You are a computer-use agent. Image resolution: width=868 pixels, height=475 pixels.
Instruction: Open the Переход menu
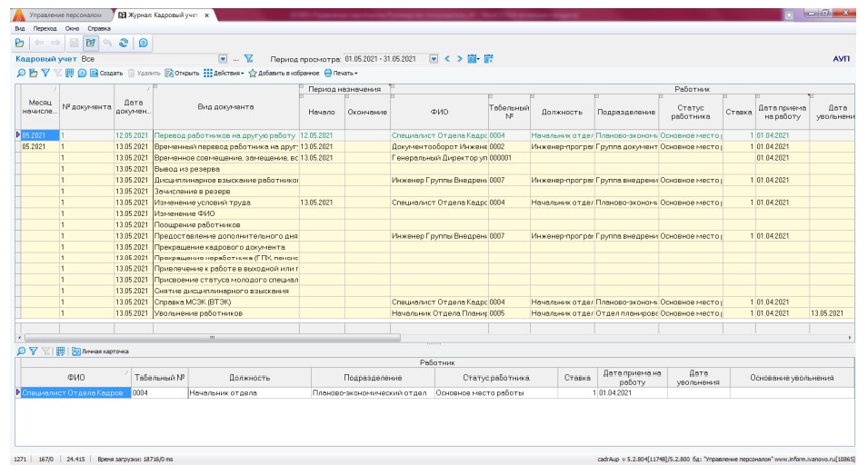[x=45, y=28]
